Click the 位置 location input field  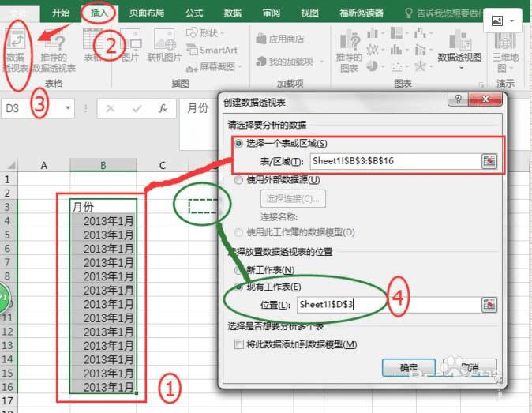388,305
